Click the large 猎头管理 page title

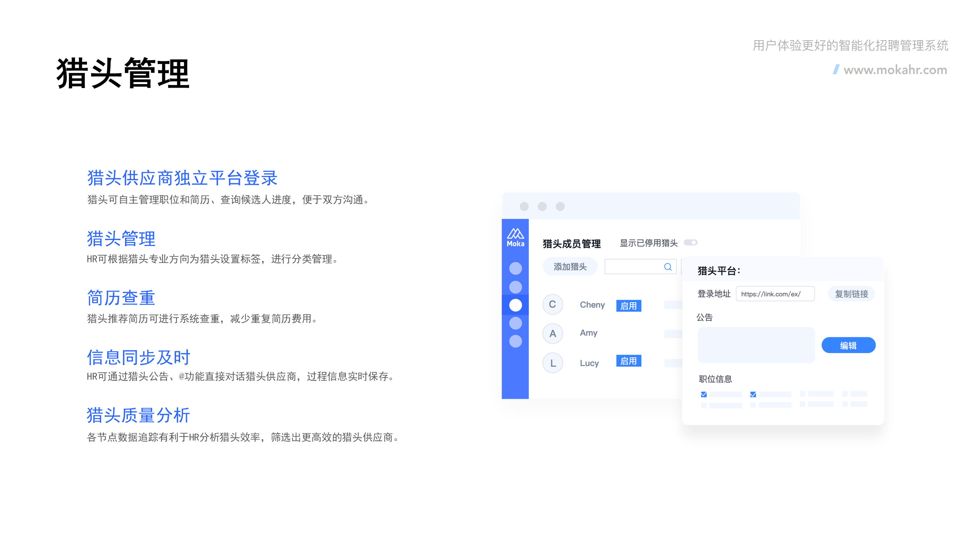[123, 73]
